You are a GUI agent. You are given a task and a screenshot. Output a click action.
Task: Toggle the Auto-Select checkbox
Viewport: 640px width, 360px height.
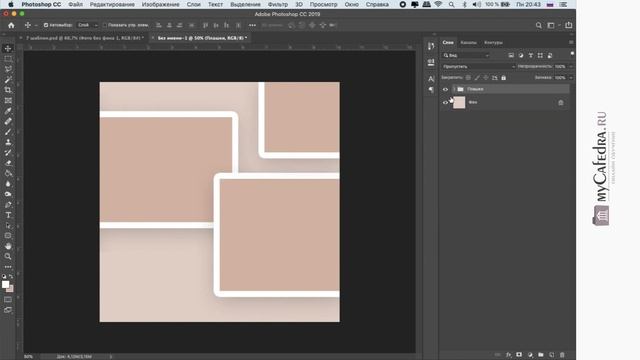click(46, 25)
